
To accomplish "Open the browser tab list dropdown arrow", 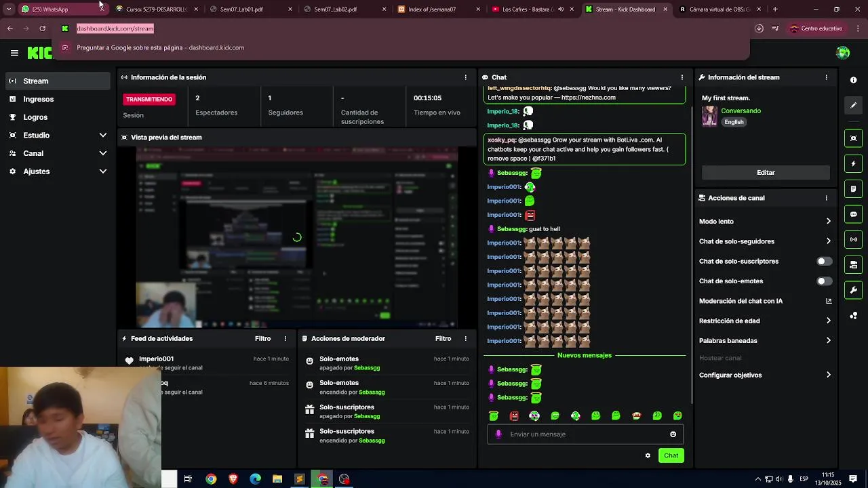I will (x=8, y=9).
